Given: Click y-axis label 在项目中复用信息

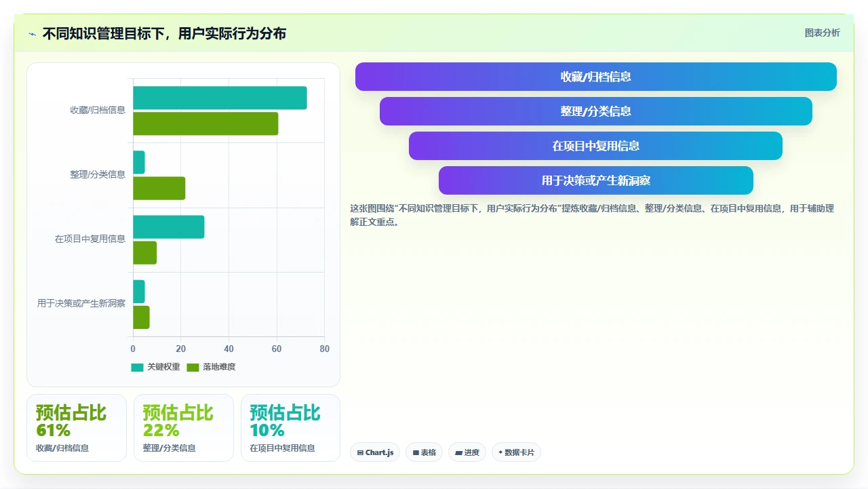Looking at the screenshot, I should tap(90, 239).
